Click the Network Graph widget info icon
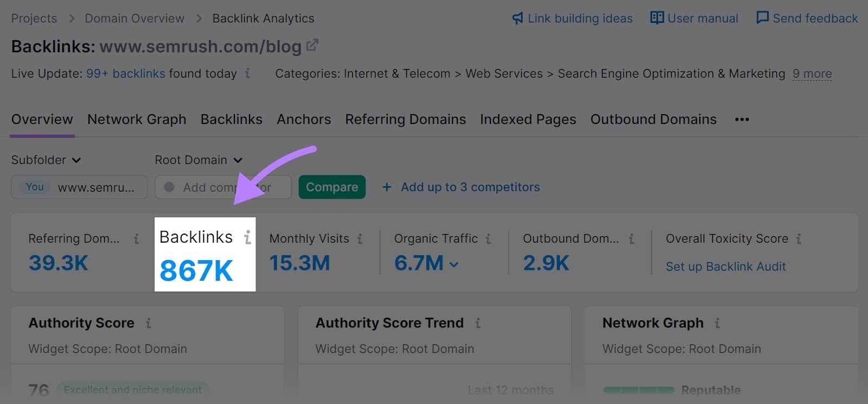Viewport: 868px width, 404px height. point(717,323)
